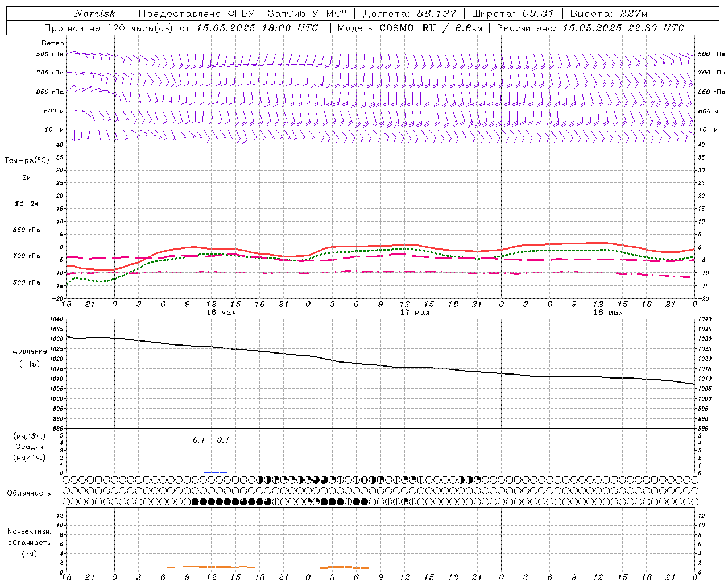The height and width of the screenshot is (582, 728).
Task: Click the red line sample under 2м legend
Action: coord(26,184)
